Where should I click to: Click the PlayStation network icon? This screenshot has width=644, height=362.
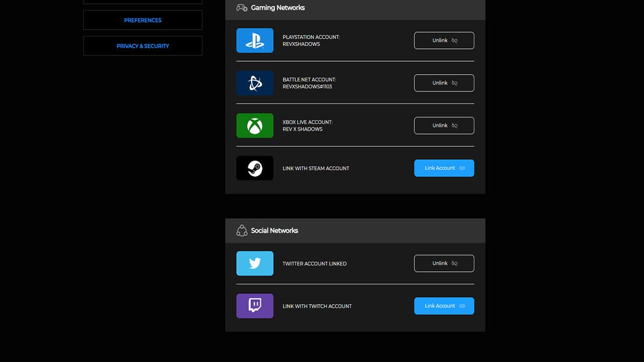click(254, 40)
